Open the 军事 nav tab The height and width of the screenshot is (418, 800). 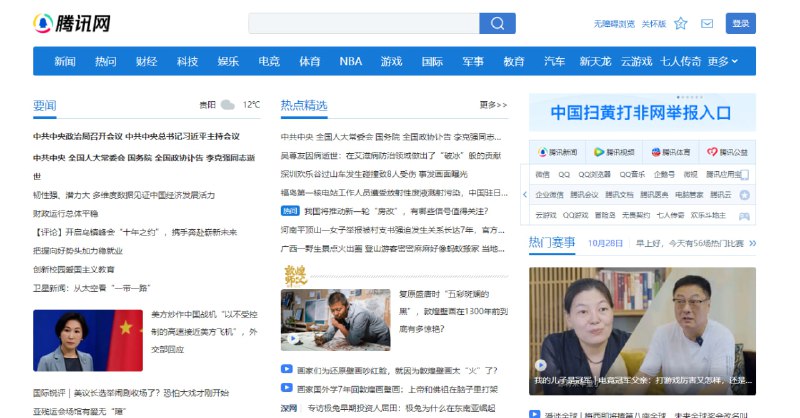click(473, 61)
